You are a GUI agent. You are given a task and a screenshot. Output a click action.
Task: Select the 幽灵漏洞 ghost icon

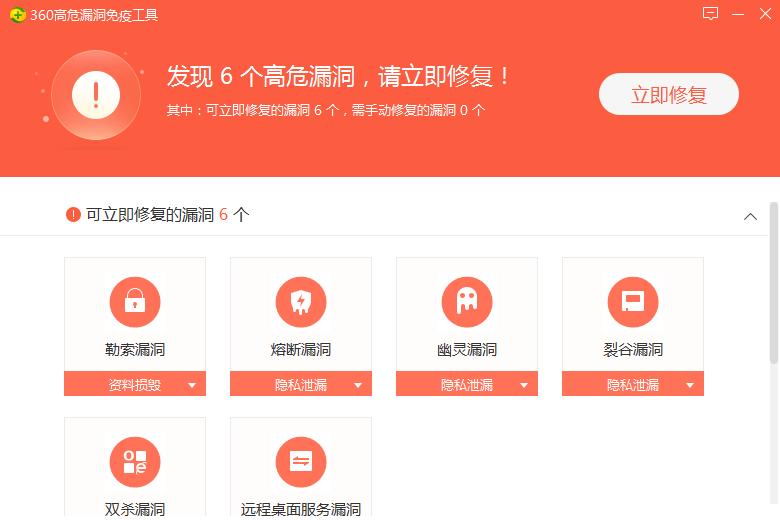[467, 302]
